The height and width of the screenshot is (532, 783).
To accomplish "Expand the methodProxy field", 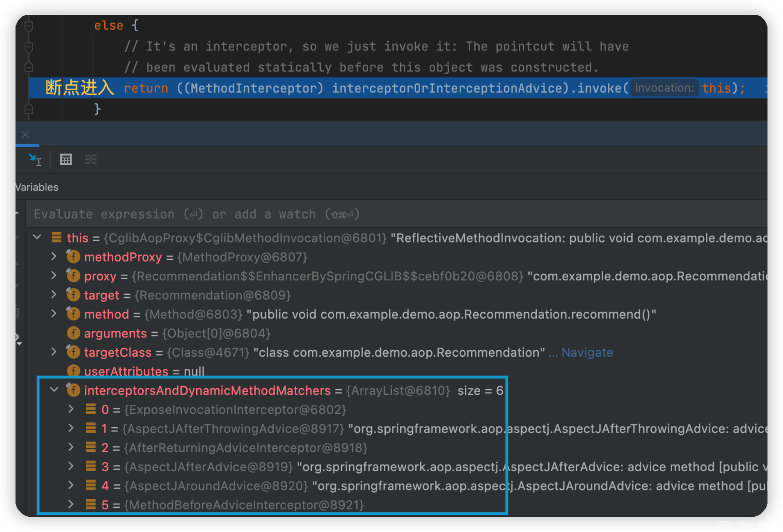I will pyautogui.click(x=54, y=257).
